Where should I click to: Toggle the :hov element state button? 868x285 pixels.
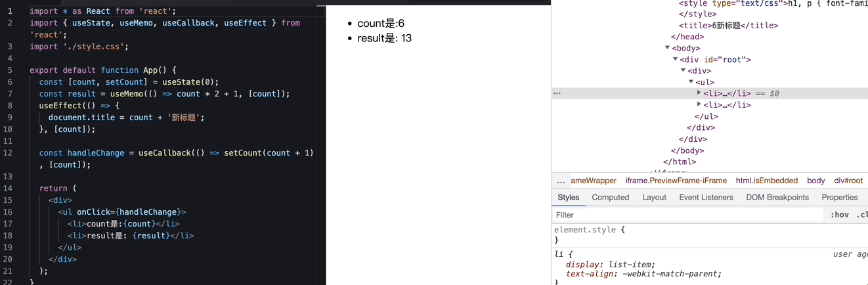coord(839,215)
